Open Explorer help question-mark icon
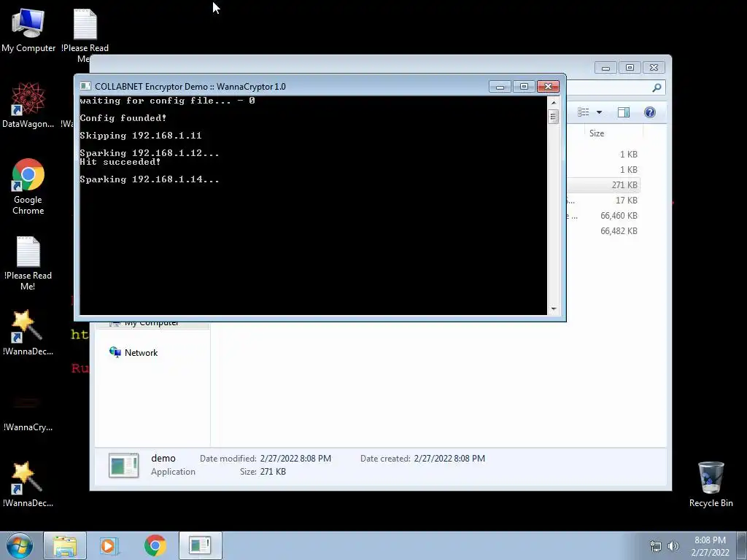Viewport: 747px width, 560px height. click(650, 112)
